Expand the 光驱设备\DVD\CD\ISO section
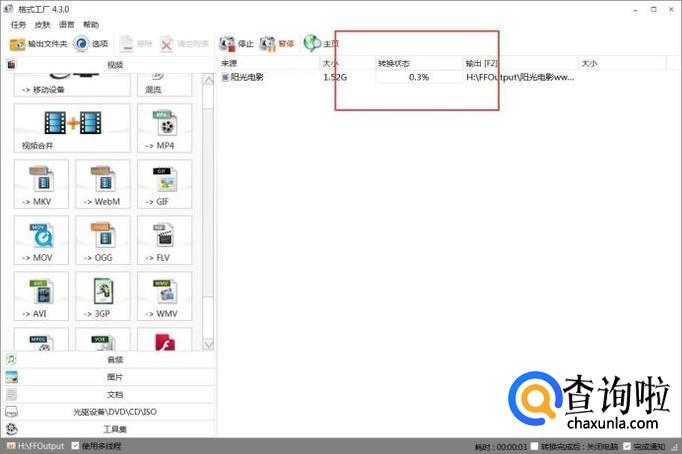The width and height of the screenshot is (682, 454). [114, 411]
